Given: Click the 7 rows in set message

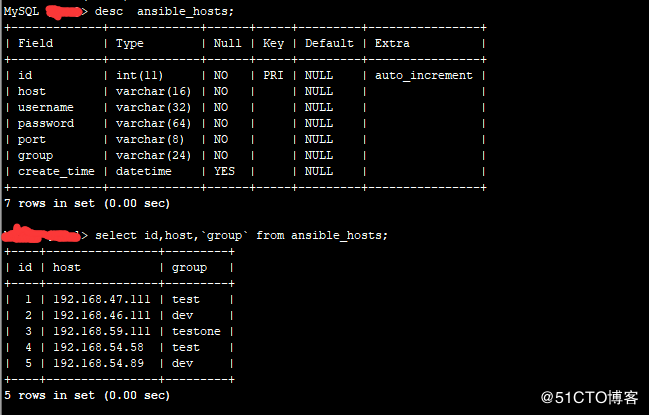Looking at the screenshot, I should click(x=87, y=203).
